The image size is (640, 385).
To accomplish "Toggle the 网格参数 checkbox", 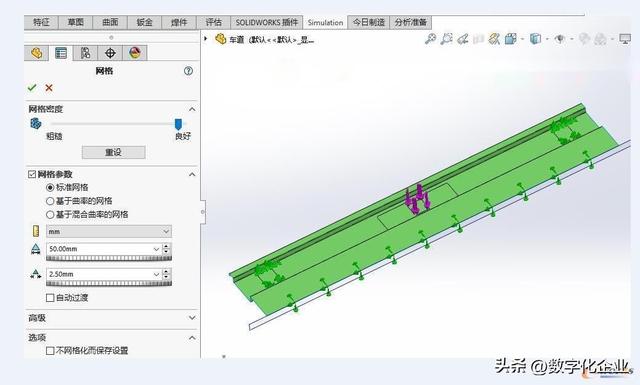I will tap(32, 174).
